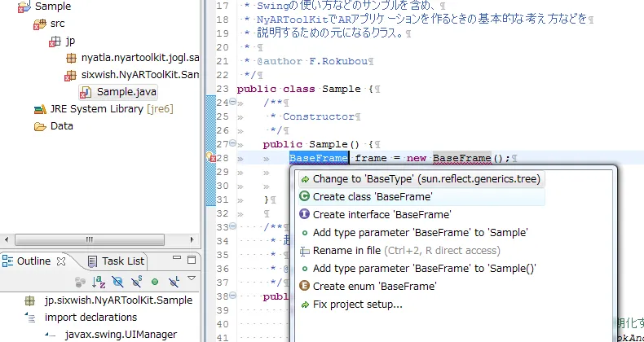Click the green C class icon in proposals

(x=304, y=197)
